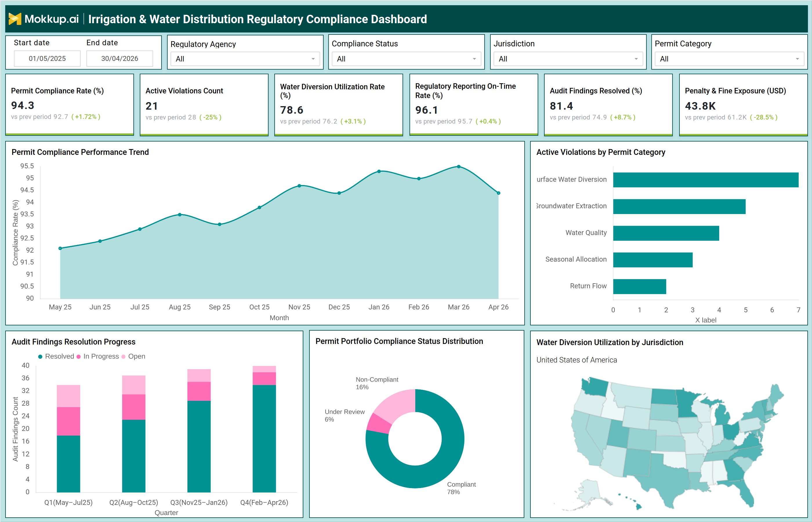Toggle the Open legend item
Image resolution: width=812 pixels, height=522 pixels.
click(133, 356)
